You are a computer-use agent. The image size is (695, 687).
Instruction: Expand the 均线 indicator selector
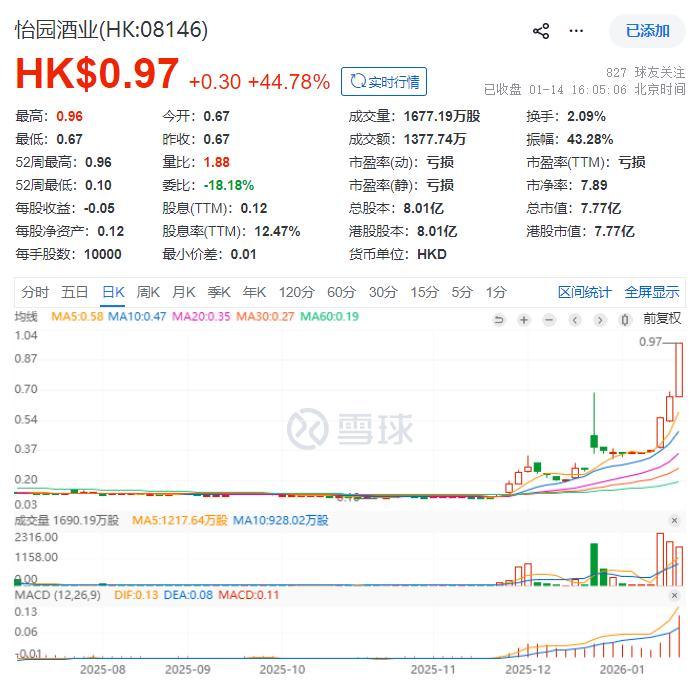pos(26,317)
